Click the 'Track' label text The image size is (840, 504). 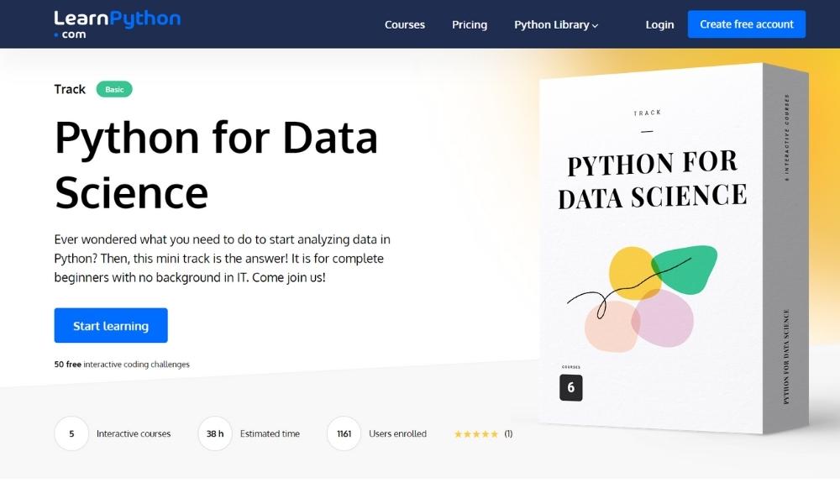click(70, 89)
